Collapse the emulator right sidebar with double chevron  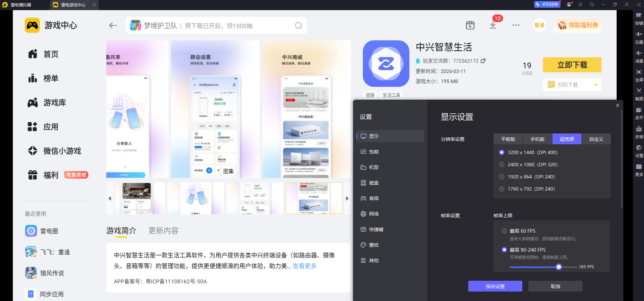point(639,5)
